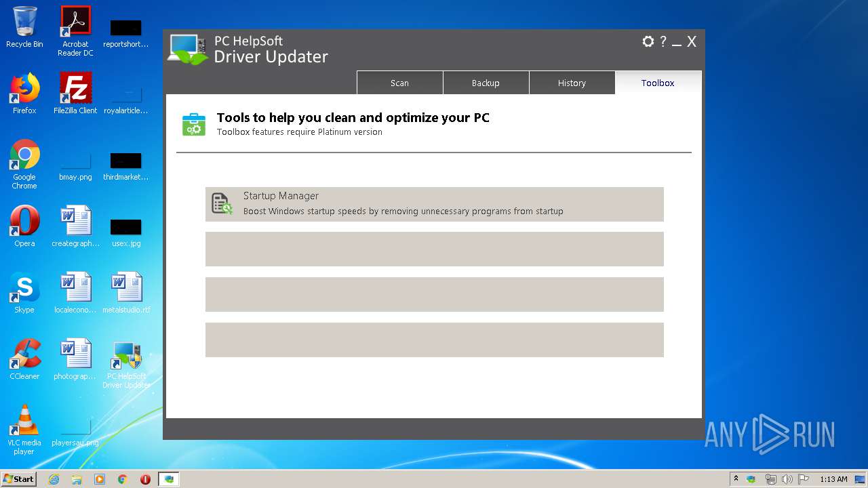Select the localecono document icon
The width and height of the screenshot is (868, 488).
click(x=75, y=293)
